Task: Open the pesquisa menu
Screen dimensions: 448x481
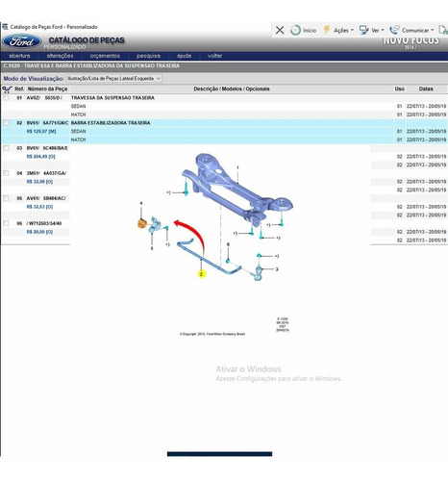Action: (148, 56)
